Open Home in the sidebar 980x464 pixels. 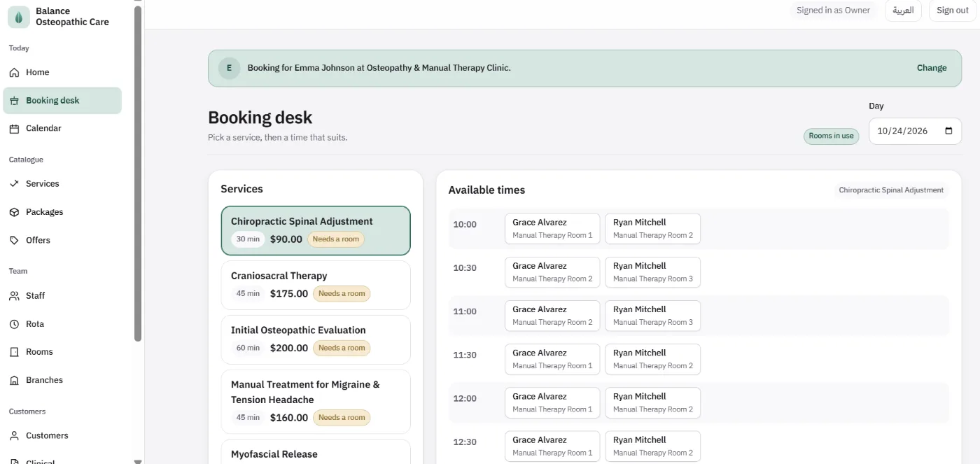click(62, 72)
